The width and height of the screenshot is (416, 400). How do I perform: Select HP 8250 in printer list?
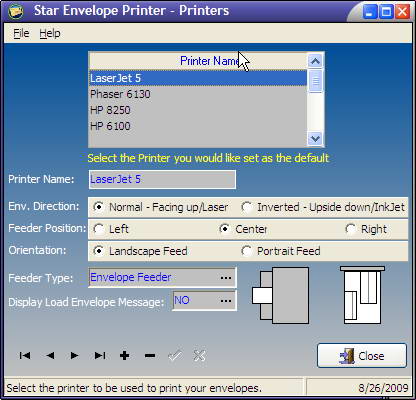point(198,110)
